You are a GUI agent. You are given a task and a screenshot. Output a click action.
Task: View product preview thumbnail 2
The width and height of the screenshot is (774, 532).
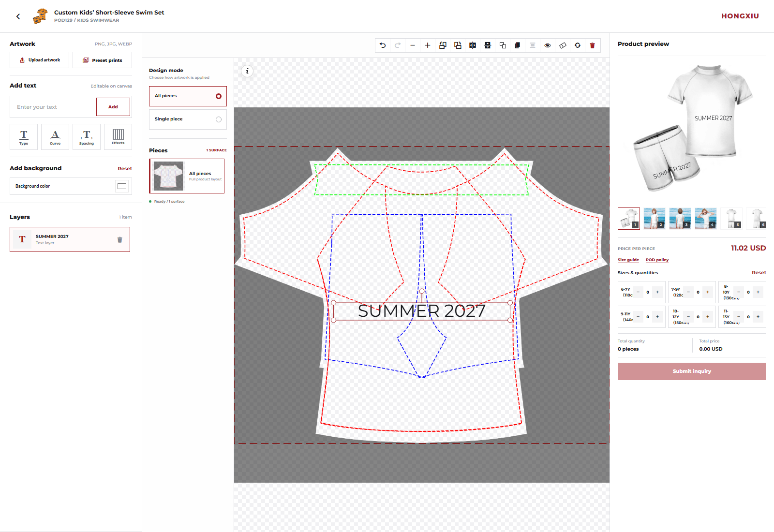(655, 218)
